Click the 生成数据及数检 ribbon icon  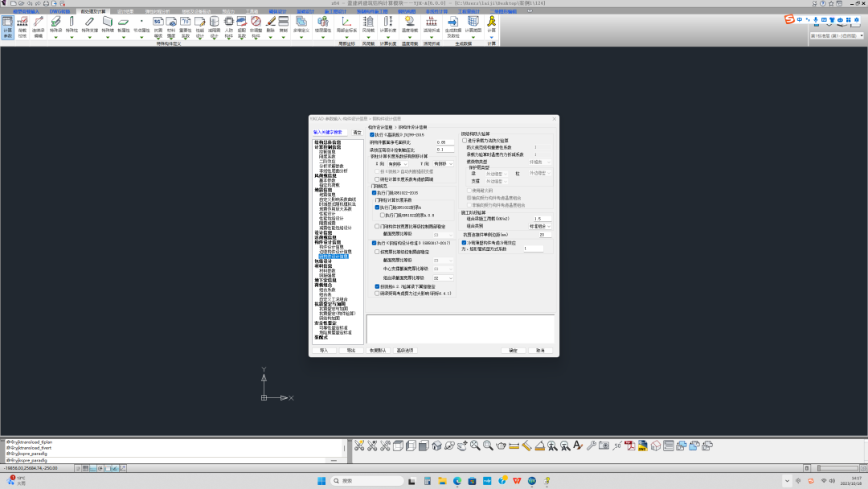click(x=452, y=27)
